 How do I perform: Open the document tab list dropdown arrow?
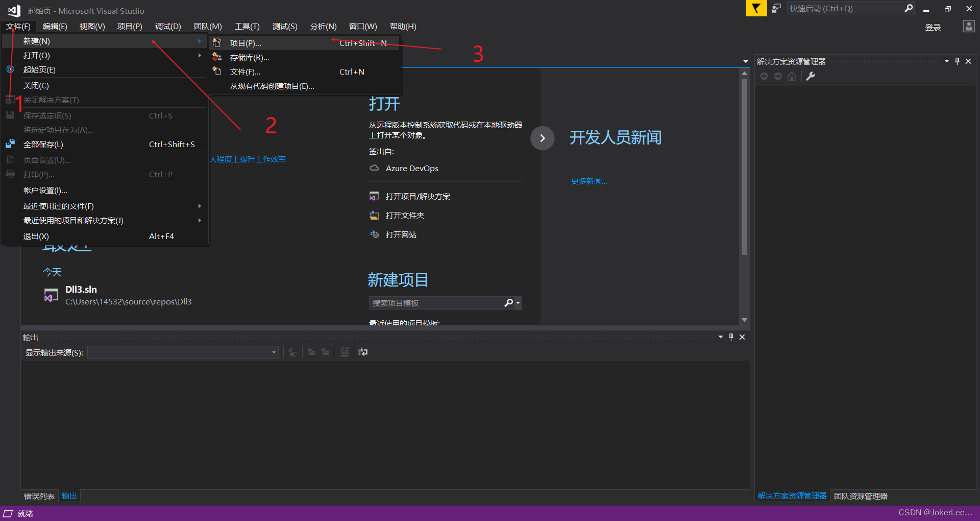tap(746, 61)
